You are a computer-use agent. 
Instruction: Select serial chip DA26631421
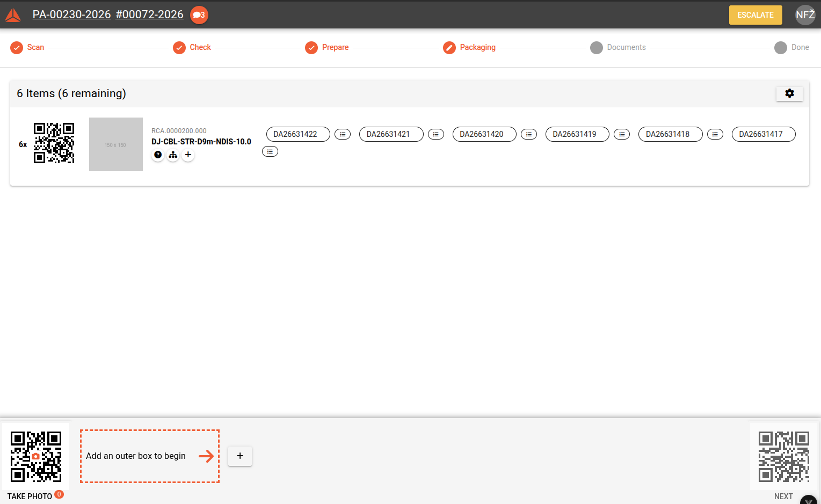click(391, 134)
